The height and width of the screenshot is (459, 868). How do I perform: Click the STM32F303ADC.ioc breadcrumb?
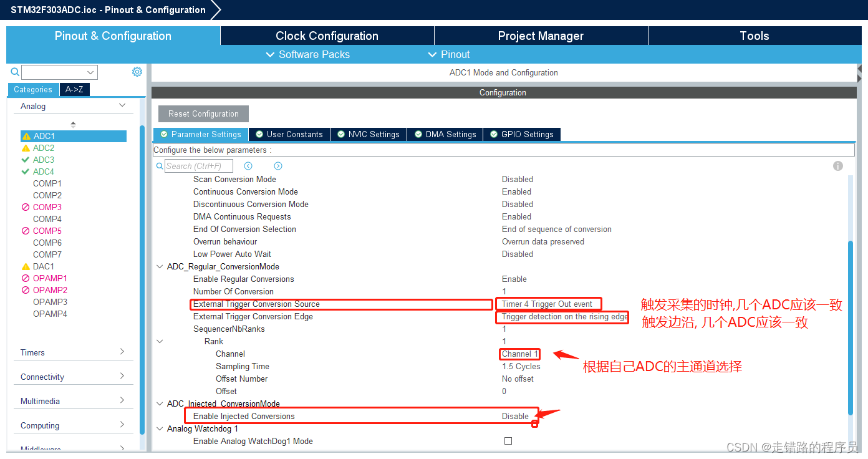pyautogui.click(x=108, y=10)
